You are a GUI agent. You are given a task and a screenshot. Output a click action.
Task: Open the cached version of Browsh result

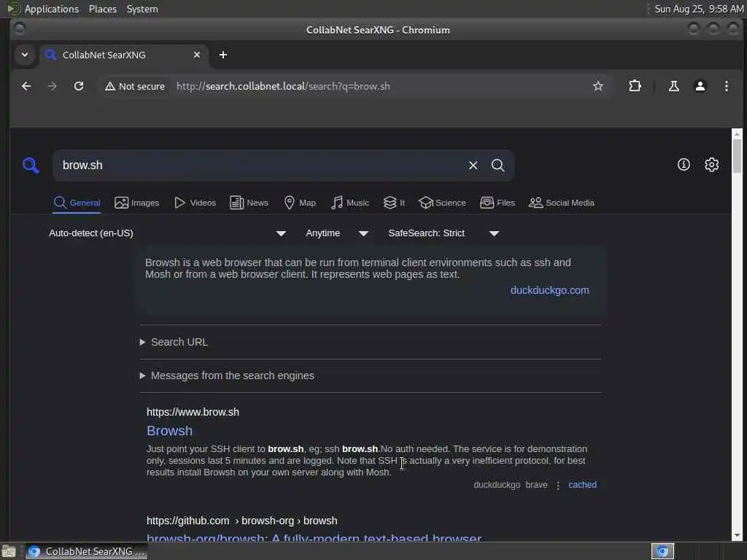coord(582,485)
